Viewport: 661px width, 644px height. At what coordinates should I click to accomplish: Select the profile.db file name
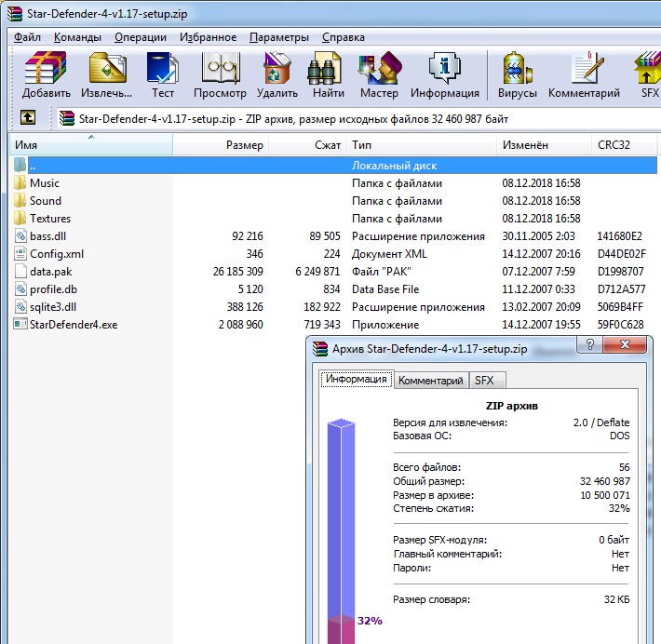tap(54, 289)
